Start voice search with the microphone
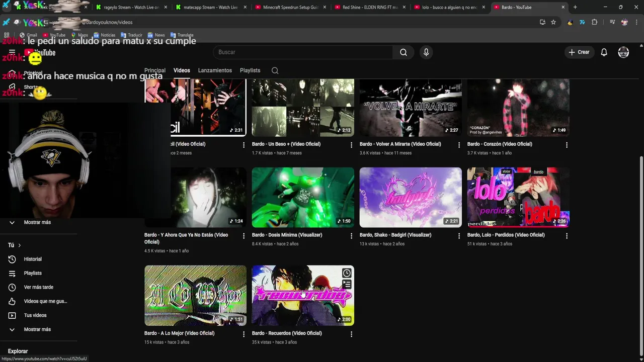The height and width of the screenshot is (362, 644). point(426,52)
